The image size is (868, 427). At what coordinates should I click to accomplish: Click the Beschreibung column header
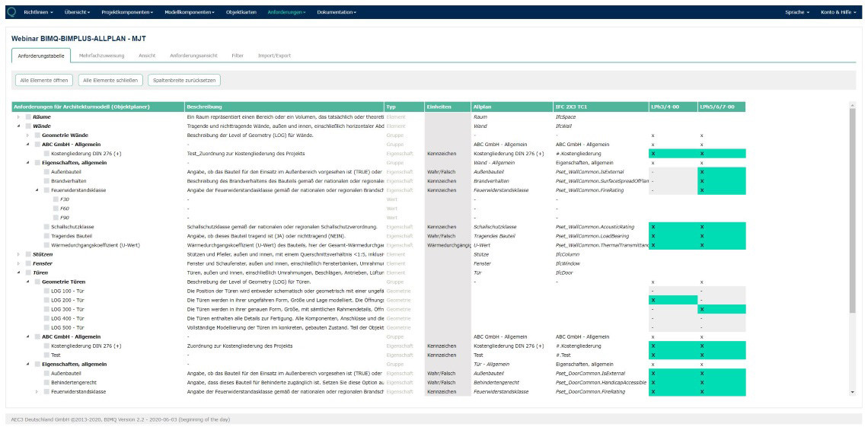tap(285, 107)
